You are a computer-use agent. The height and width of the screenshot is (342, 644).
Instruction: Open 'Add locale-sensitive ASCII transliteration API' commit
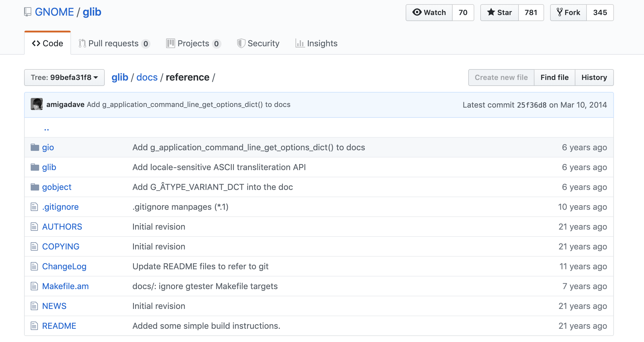click(219, 167)
